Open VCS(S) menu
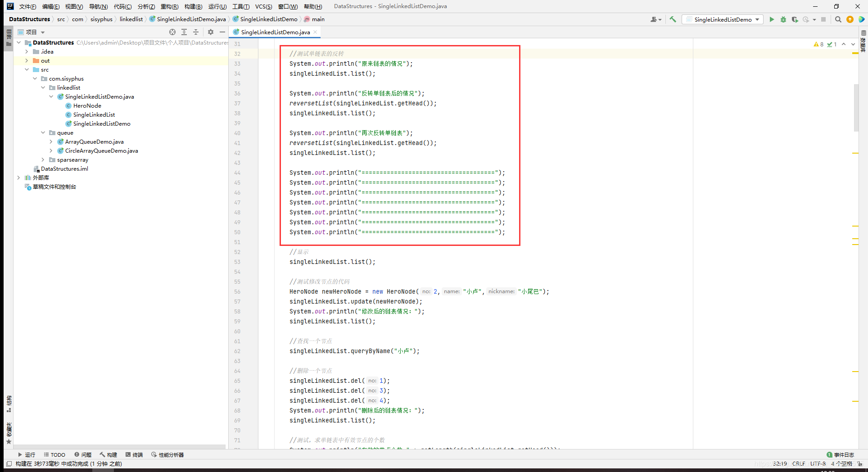 pyautogui.click(x=263, y=6)
